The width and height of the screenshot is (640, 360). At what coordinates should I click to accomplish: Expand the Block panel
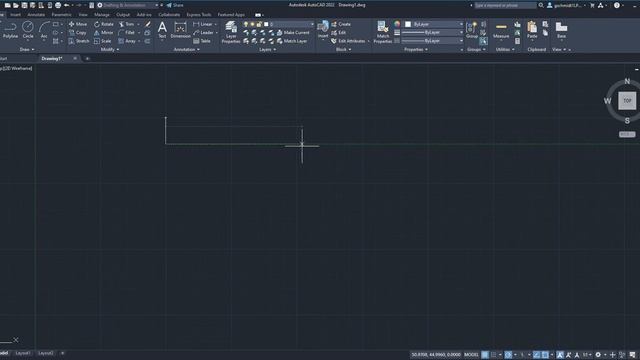[343, 49]
